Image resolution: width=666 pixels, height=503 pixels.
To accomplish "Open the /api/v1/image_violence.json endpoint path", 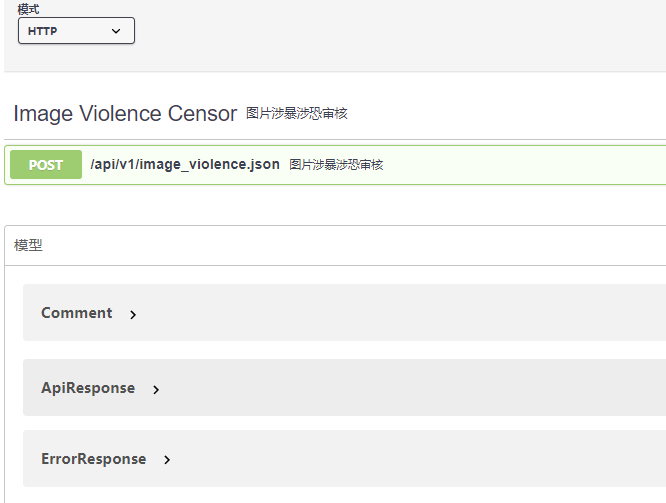I will pyautogui.click(x=185, y=164).
